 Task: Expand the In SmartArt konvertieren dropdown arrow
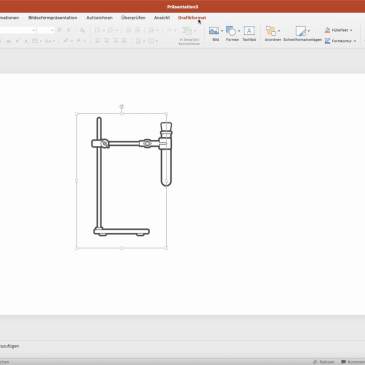click(x=195, y=31)
